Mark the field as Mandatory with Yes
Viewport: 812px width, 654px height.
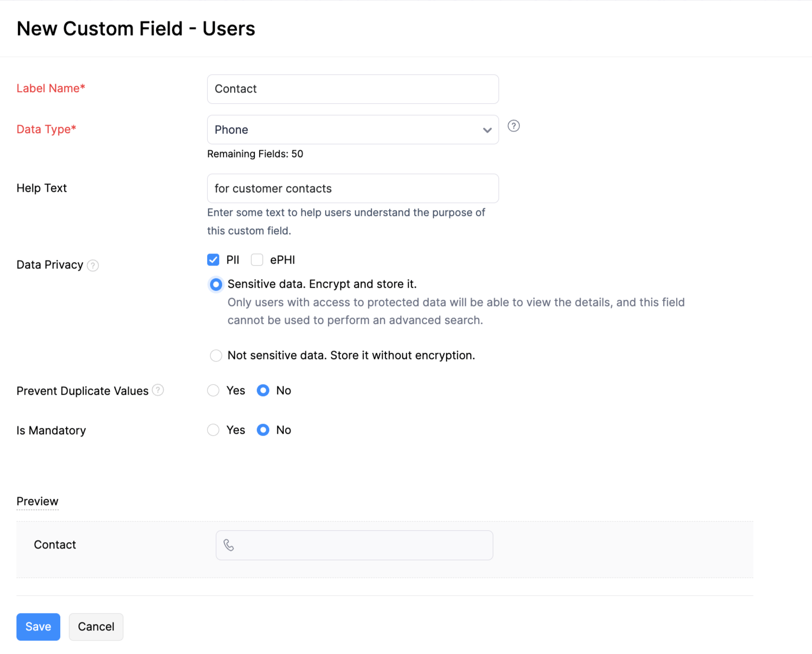[x=213, y=430]
